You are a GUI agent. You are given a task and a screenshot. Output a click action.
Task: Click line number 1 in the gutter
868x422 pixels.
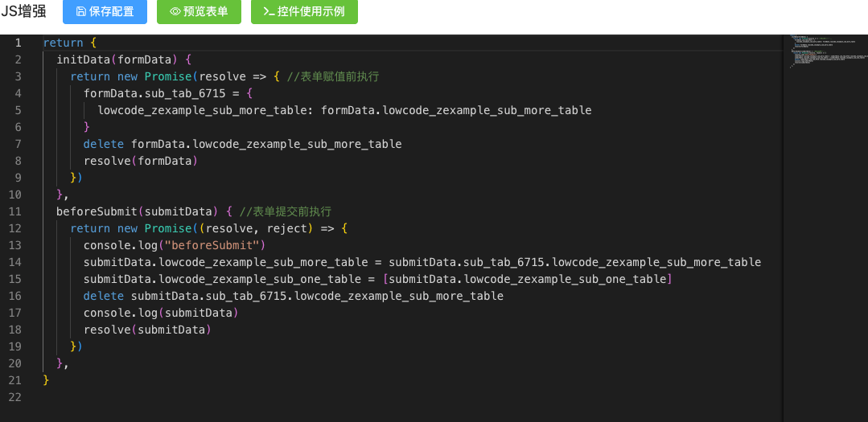tap(18, 43)
